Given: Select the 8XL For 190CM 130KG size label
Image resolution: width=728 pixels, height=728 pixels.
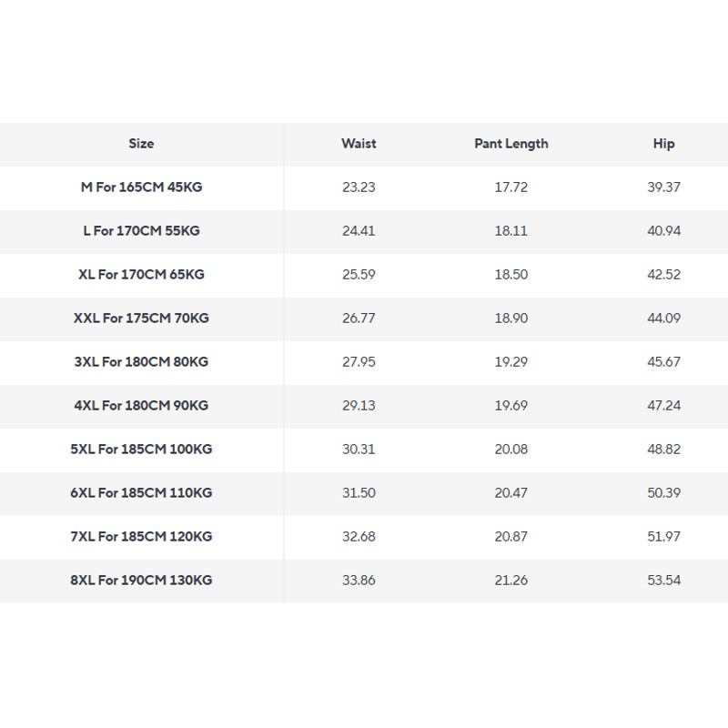Looking at the screenshot, I should (x=141, y=581).
